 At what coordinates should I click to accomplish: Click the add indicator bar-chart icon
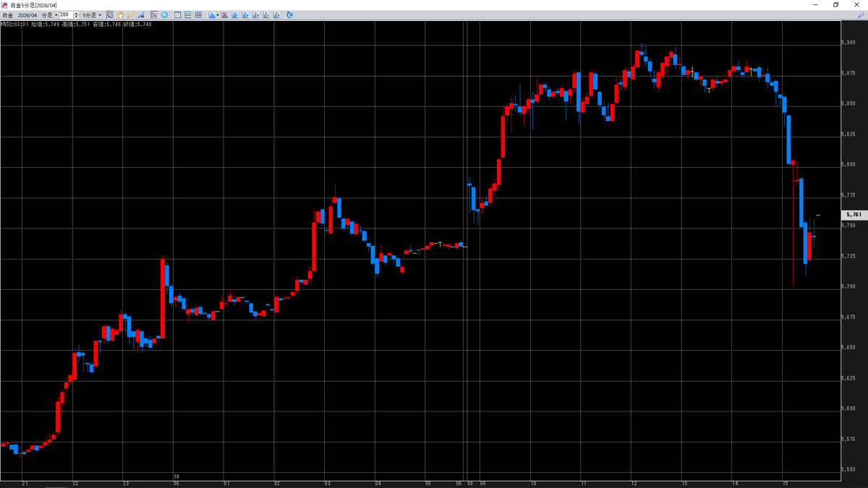(211, 15)
